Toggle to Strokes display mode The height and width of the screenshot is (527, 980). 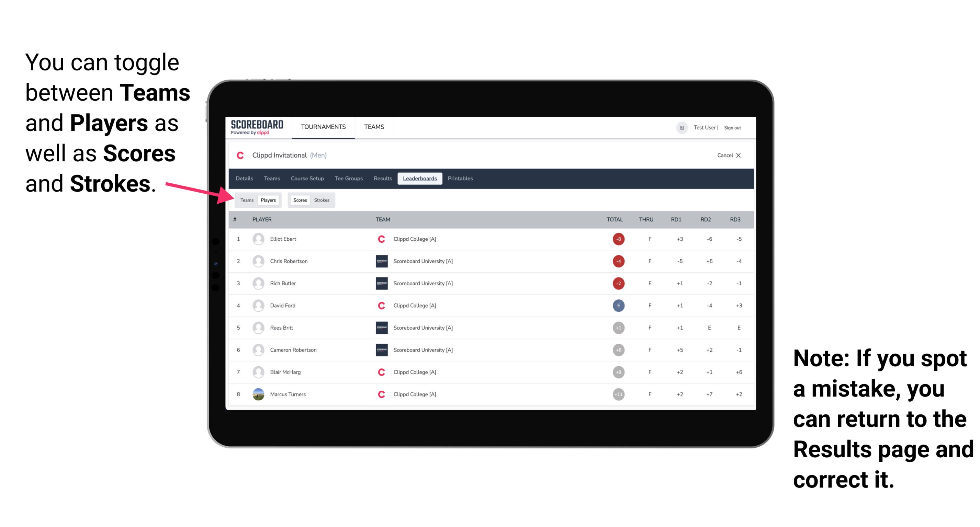click(322, 200)
